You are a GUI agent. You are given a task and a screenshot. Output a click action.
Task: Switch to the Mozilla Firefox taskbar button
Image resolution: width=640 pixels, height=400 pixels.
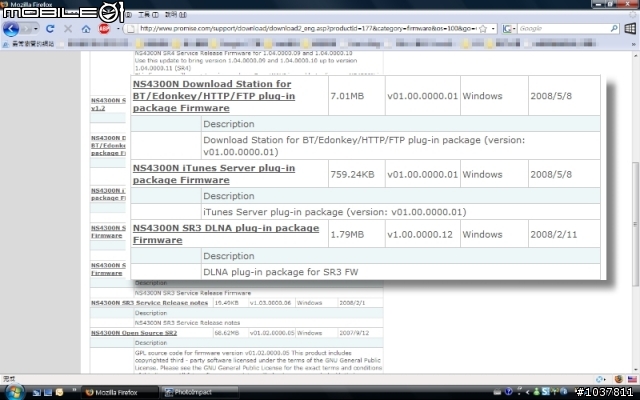pyautogui.click(x=120, y=392)
